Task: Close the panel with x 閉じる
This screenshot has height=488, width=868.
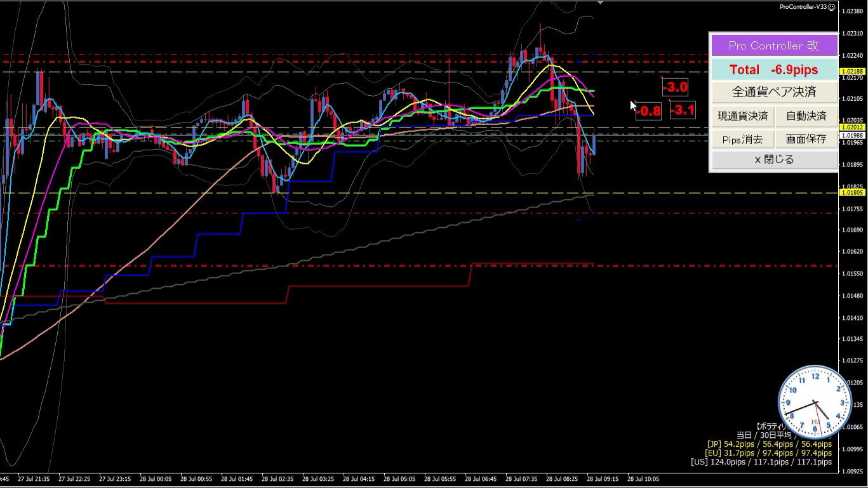Action: (x=773, y=160)
